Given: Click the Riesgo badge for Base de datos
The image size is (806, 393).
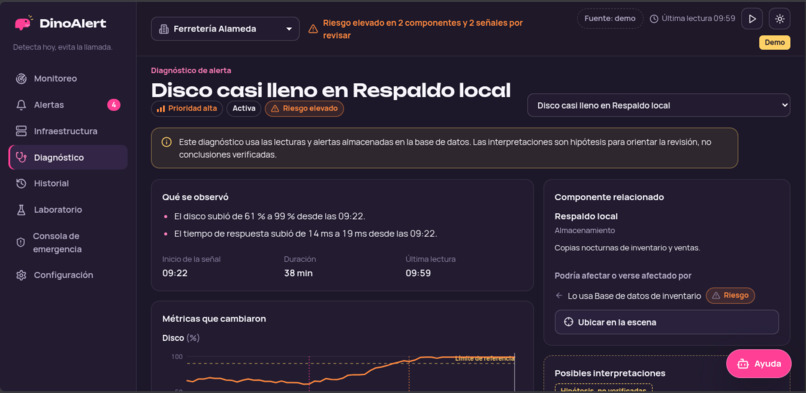Looking at the screenshot, I should tap(730, 296).
